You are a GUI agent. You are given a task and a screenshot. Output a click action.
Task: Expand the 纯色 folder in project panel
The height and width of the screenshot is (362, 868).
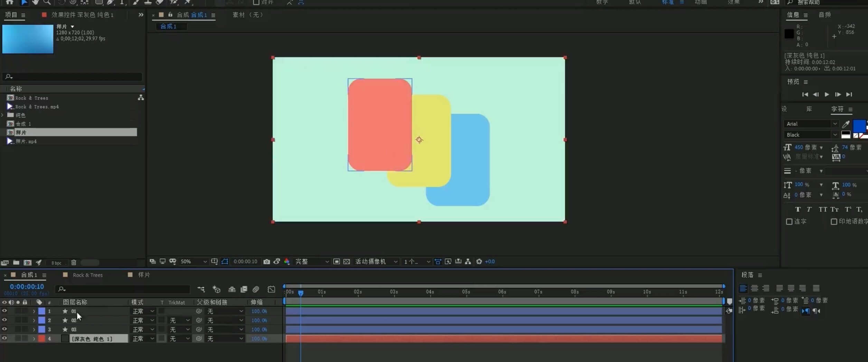click(x=2, y=115)
